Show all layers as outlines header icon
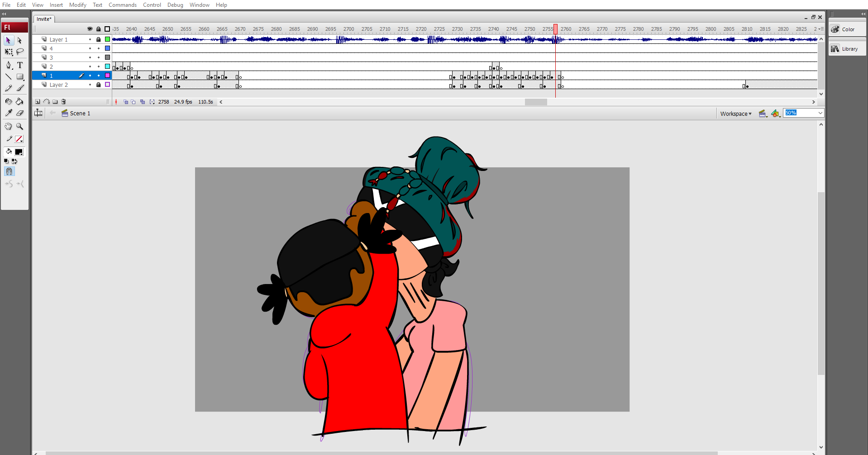This screenshot has height=455, width=868. (x=107, y=29)
